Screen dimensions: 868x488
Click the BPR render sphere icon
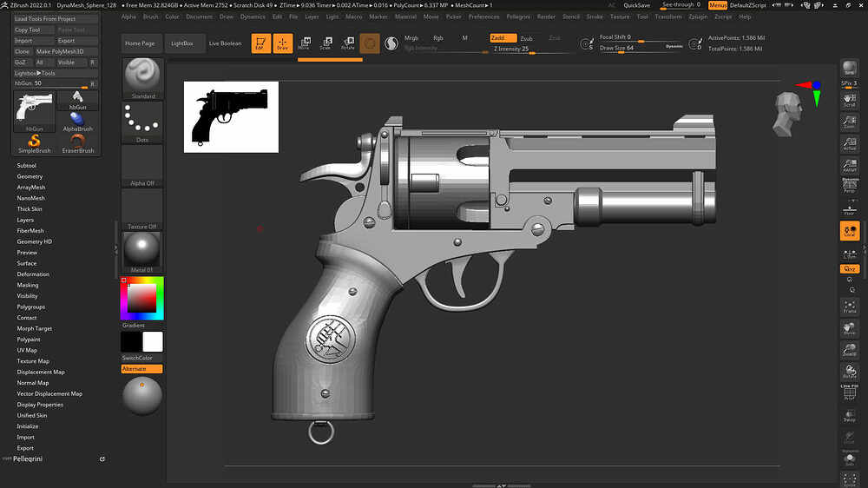coord(849,68)
